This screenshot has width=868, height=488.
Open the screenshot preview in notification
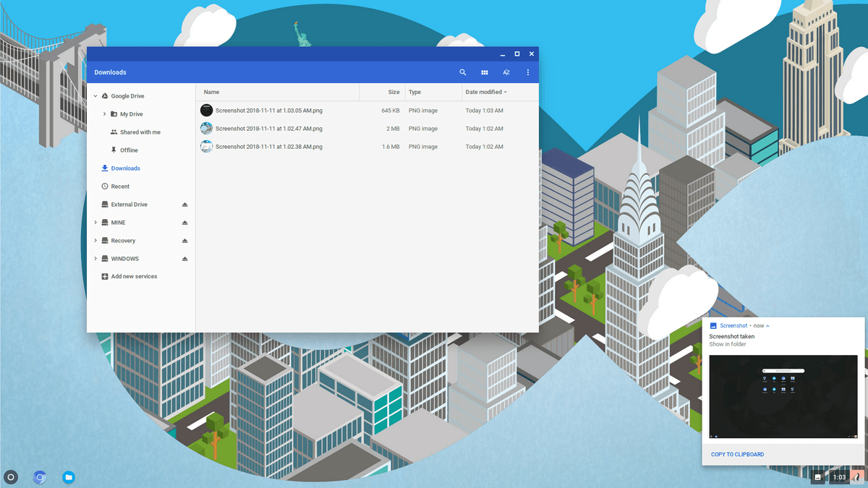point(783,397)
